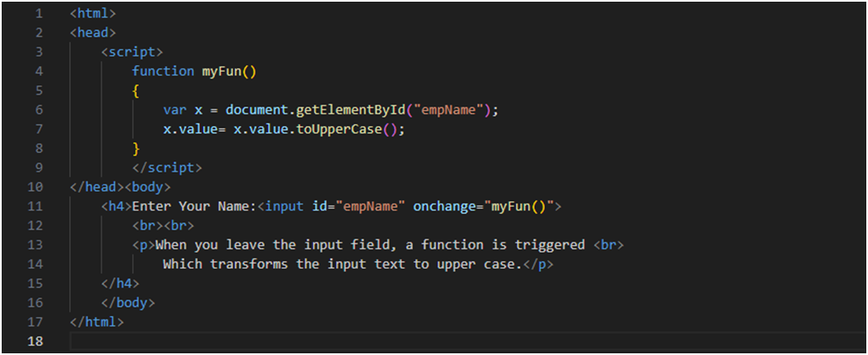Click line number 10 in the gutter

tap(35, 187)
